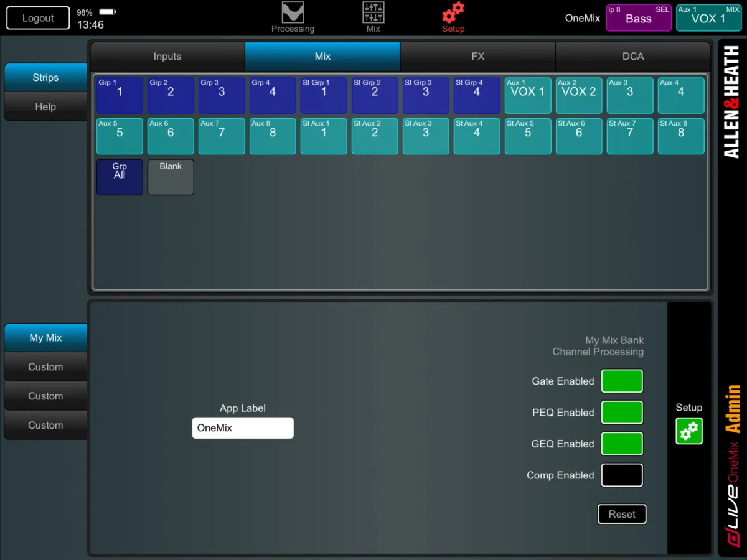Pick the Aux 3 strip tile
This screenshot has width=747, height=560.
pos(630,95)
